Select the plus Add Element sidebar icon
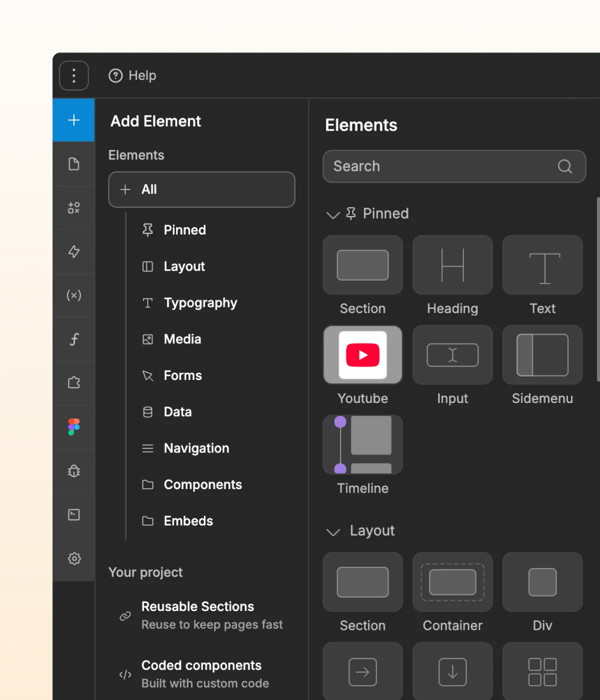This screenshot has height=700, width=600. tap(73, 120)
